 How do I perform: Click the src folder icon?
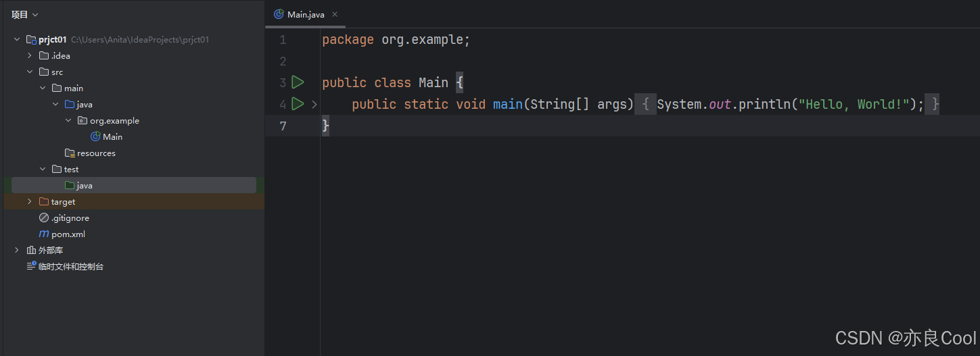point(44,72)
